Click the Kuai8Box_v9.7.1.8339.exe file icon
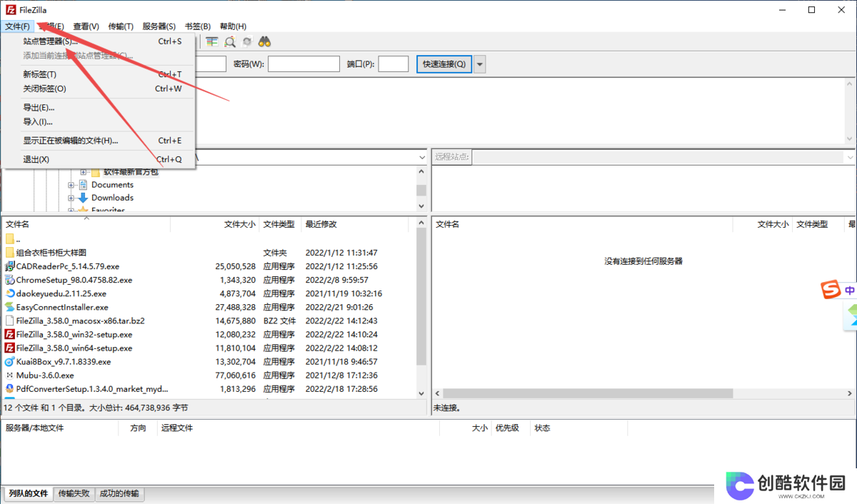Viewport: 857px width, 504px height. (10, 362)
